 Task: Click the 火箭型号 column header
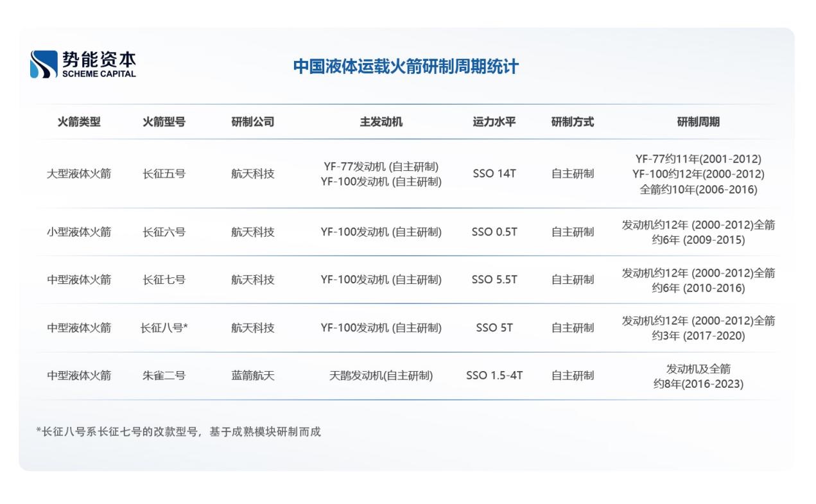point(164,121)
